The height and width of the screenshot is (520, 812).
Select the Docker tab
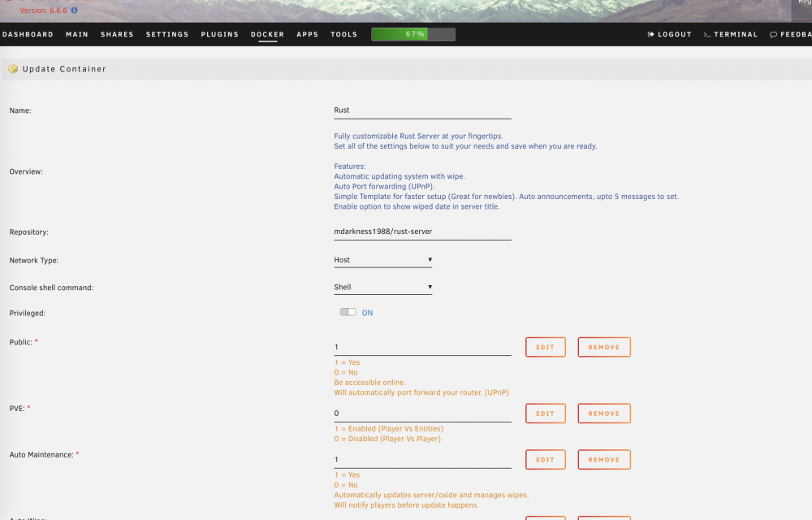(267, 34)
